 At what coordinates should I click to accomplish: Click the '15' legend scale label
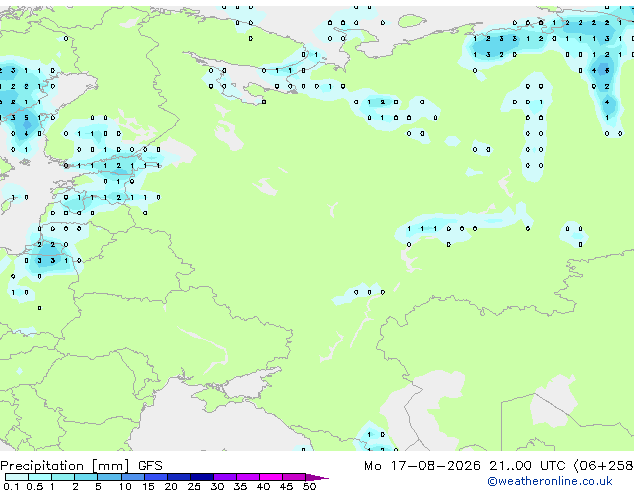tap(148, 486)
